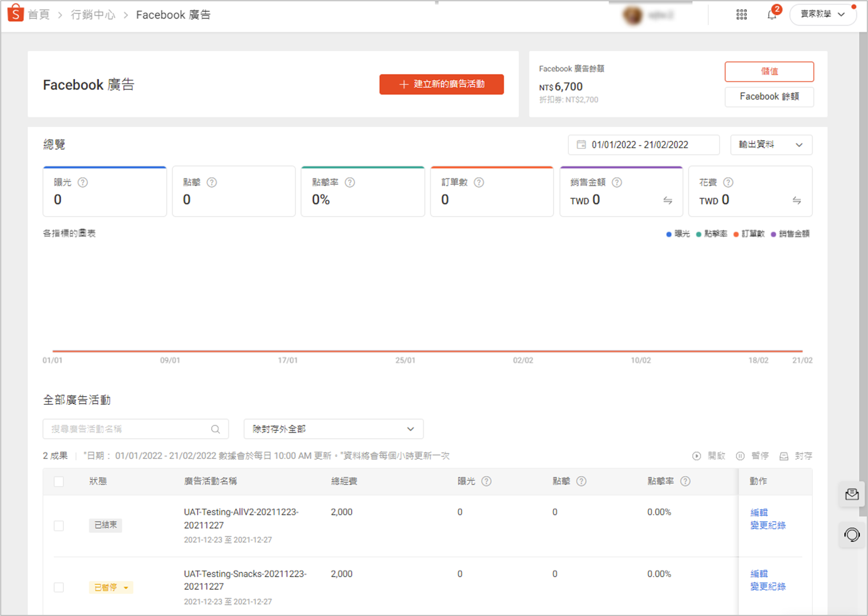Select the 點擊率 metric card

tap(363, 192)
